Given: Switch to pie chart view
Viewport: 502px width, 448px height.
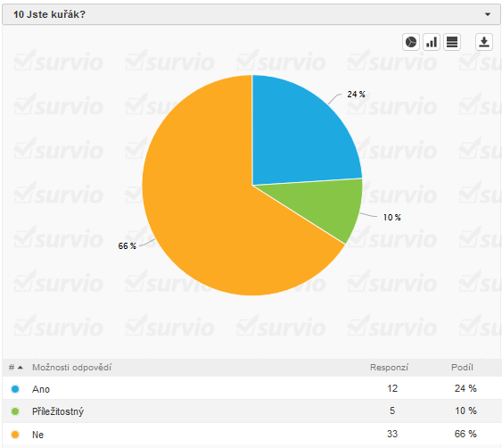Looking at the screenshot, I should click(x=411, y=42).
